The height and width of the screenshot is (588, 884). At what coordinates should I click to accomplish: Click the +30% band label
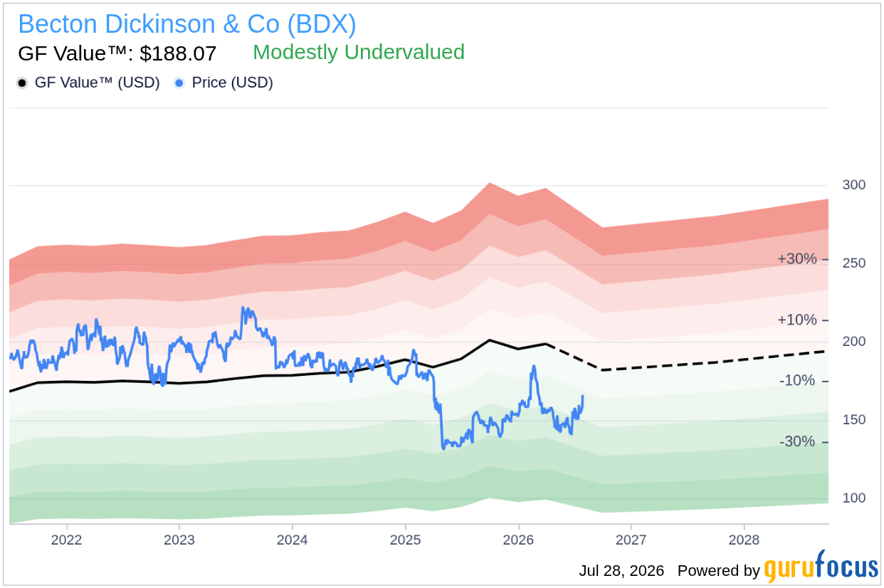(797, 258)
